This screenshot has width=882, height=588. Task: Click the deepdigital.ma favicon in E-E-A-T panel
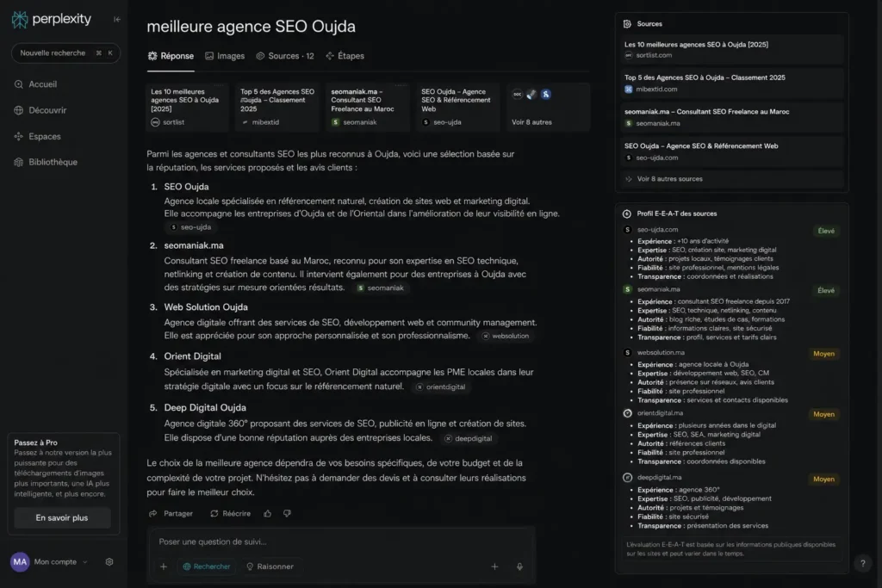628,477
